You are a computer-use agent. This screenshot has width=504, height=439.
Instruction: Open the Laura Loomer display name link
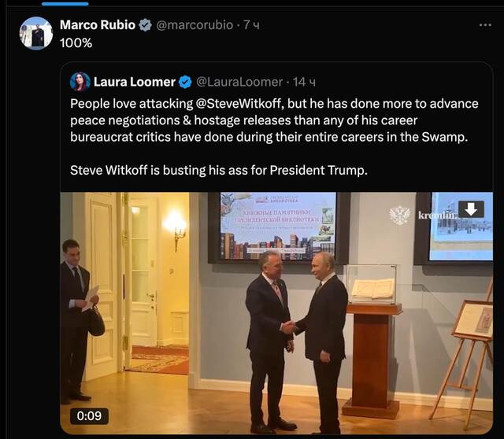pyautogui.click(x=134, y=82)
